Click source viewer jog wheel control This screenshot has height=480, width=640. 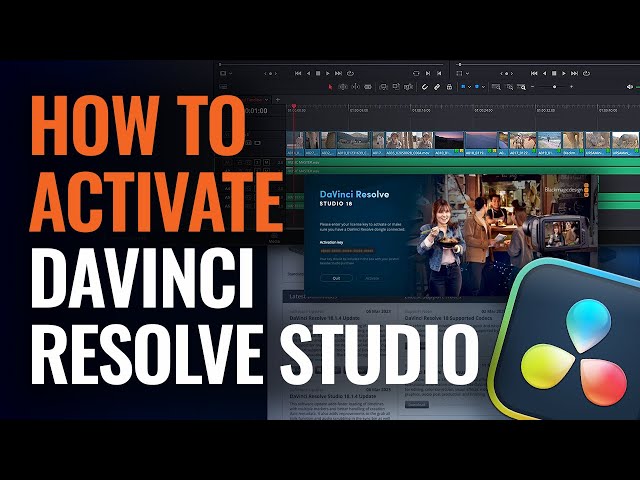(x=270, y=73)
